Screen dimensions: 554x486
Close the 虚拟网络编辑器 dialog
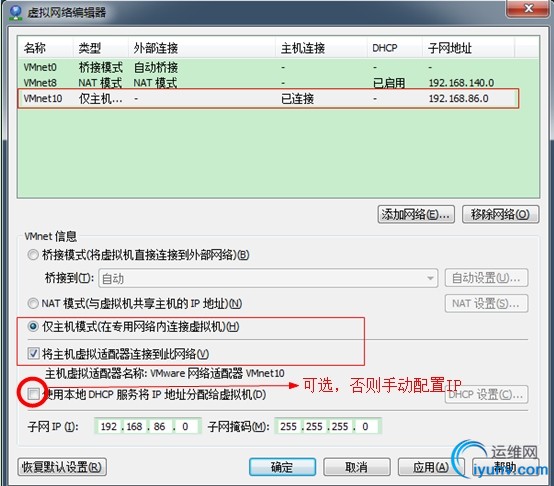point(528,8)
